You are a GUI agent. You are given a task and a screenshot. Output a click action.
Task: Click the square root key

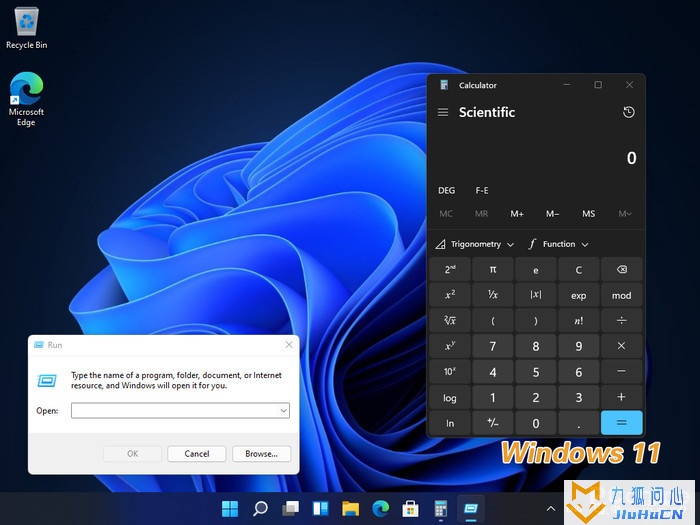point(450,320)
